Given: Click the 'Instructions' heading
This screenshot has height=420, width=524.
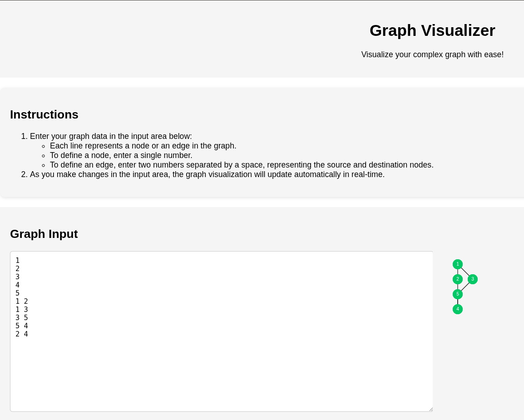Looking at the screenshot, I should tap(44, 114).
